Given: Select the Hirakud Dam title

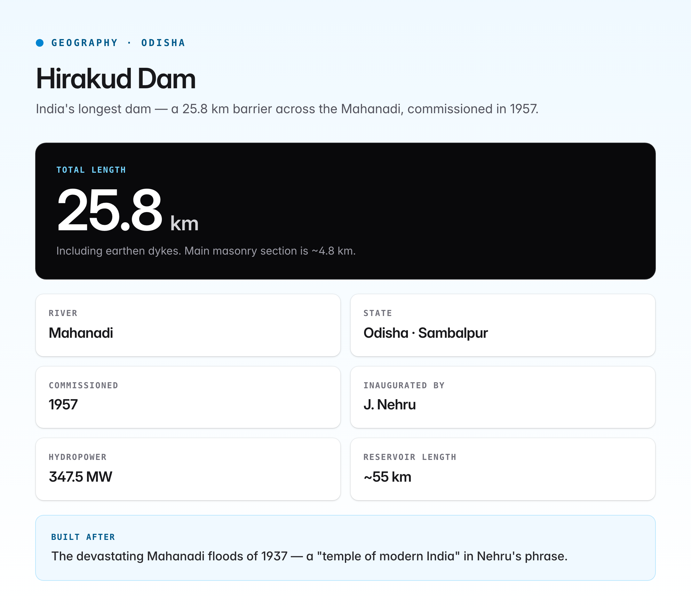Looking at the screenshot, I should click(116, 79).
